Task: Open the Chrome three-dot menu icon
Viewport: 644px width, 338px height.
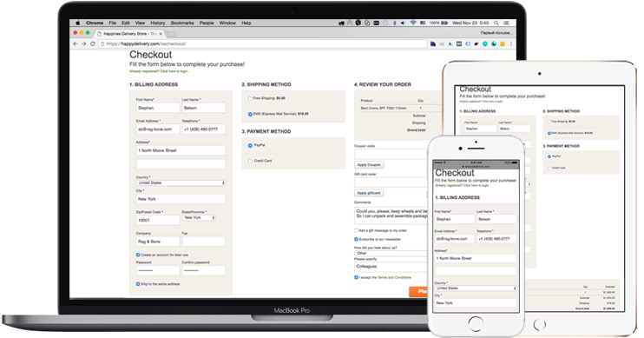Action: point(511,43)
